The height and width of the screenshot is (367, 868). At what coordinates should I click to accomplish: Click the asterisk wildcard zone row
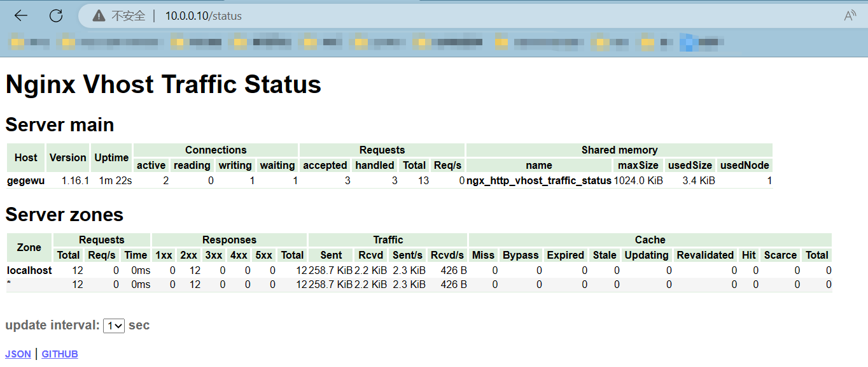(9, 284)
